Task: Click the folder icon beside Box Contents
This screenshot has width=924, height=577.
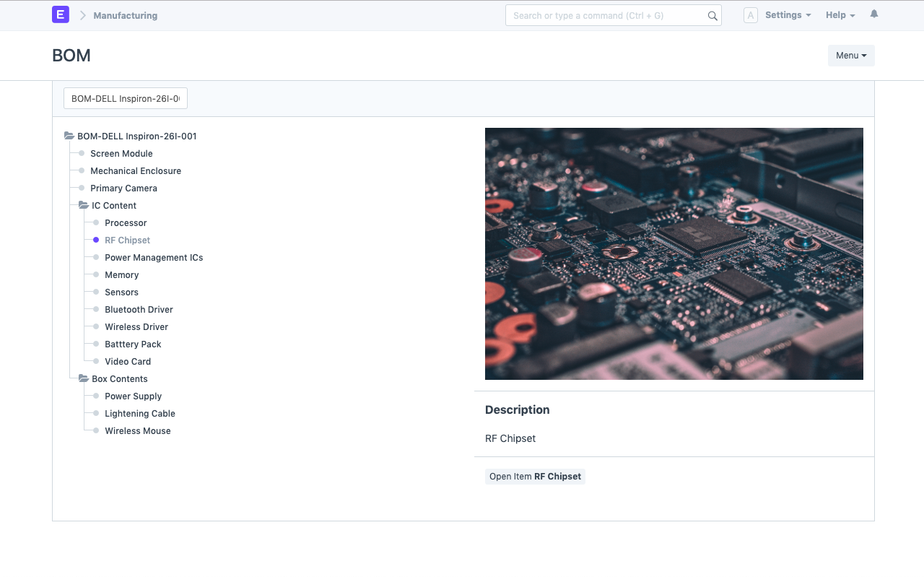Action: pos(83,378)
